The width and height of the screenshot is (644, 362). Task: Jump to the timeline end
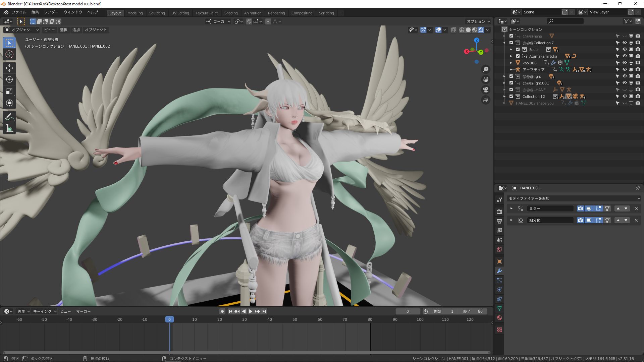264,311
